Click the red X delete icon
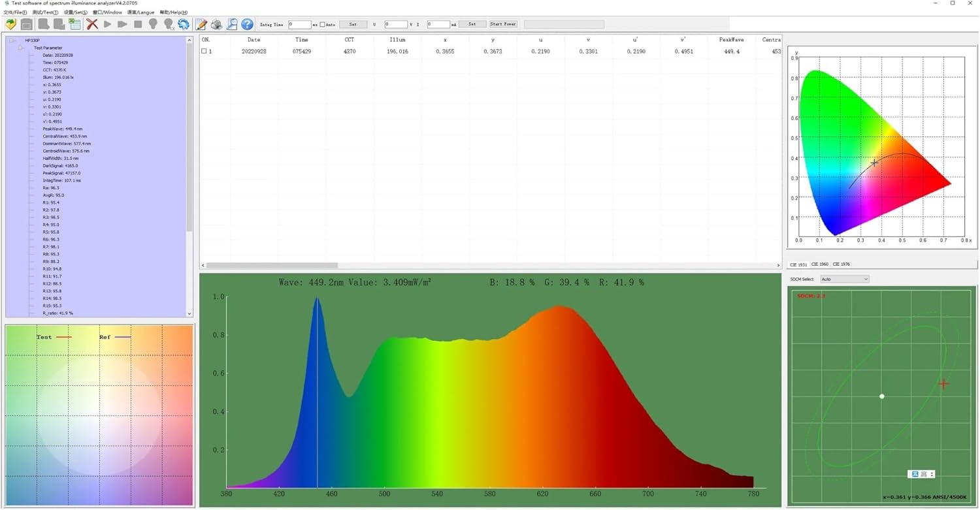The width and height of the screenshot is (980, 510). point(92,24)
